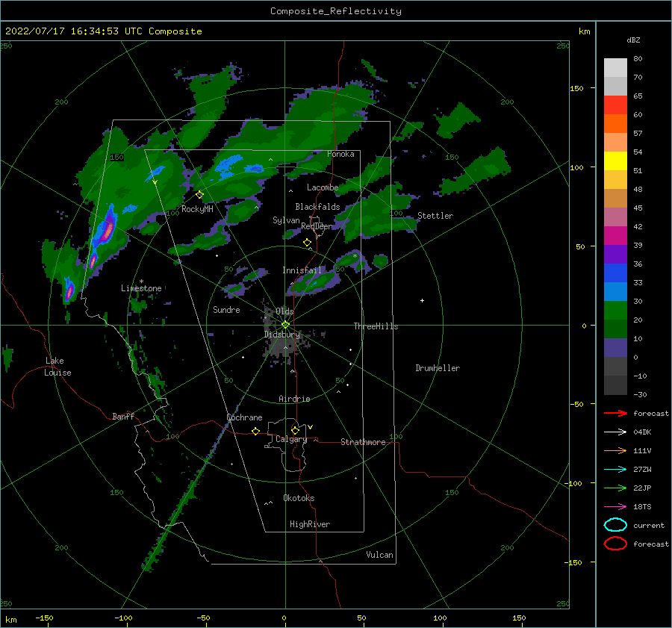Click the Strathmore city label
This screenshot has width=672, height=628.
pos(363,442)
